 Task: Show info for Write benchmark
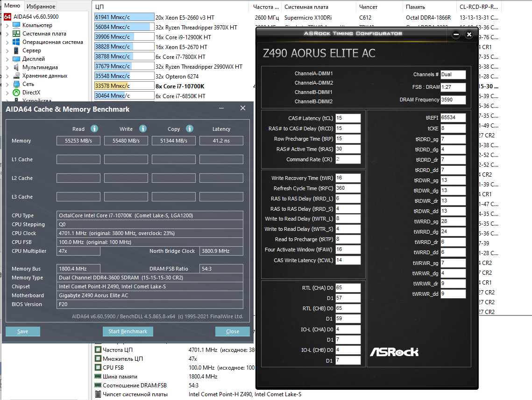pyautogui.click(x=143, y=129)
